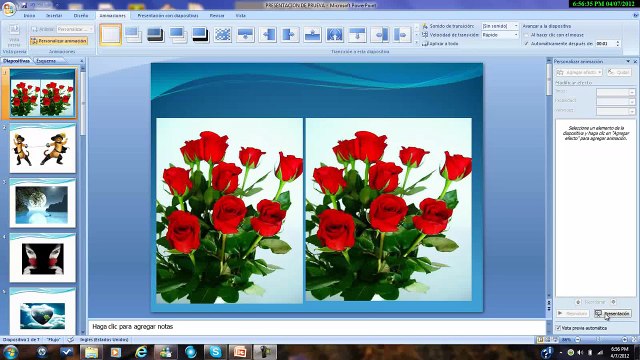640x360 pixels.
Task: Open the PowerPoint Help icon
Action: click(636, 16)
